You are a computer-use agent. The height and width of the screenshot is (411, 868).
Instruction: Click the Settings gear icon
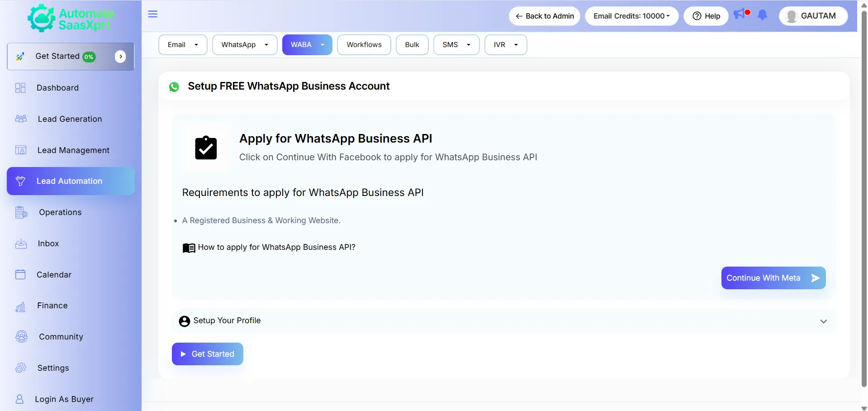tap(21, 368)
